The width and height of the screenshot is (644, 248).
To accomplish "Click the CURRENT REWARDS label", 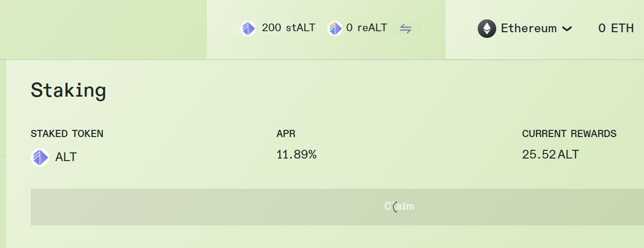I will [x=569, y=134].
